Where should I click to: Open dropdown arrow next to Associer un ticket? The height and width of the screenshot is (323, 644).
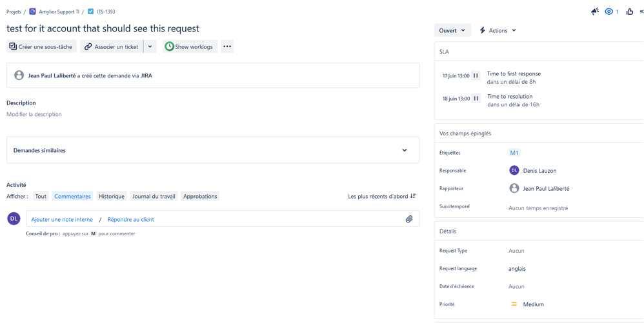[x=150, y=46]
